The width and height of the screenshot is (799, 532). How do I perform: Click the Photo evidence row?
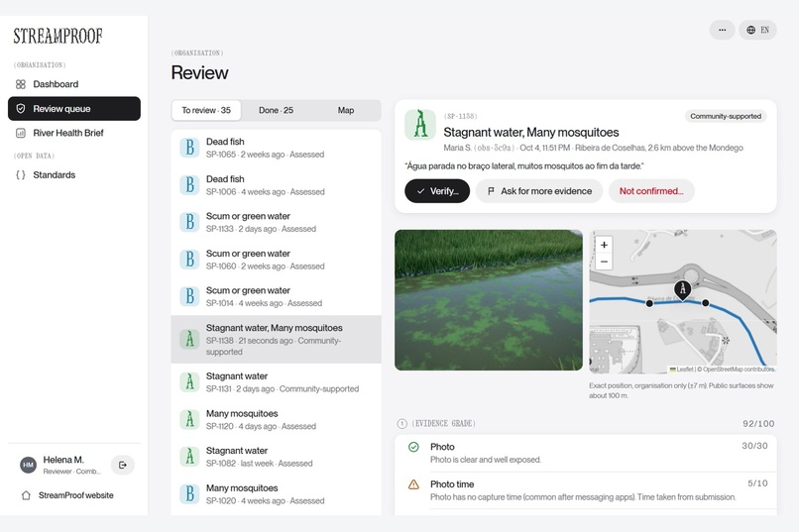click(586, 453)
